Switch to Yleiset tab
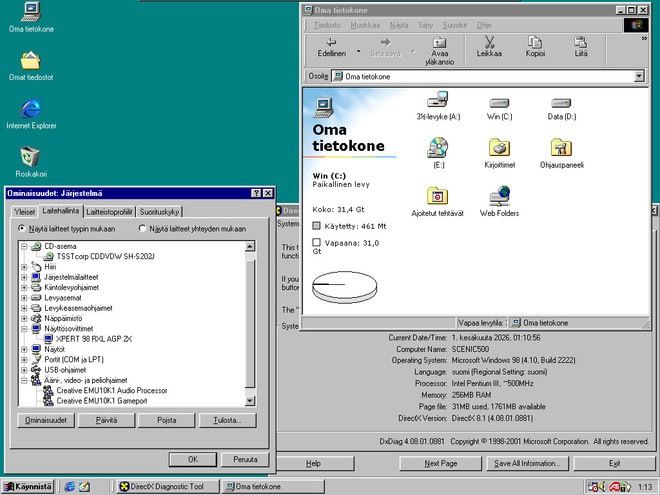 (24, 212)
